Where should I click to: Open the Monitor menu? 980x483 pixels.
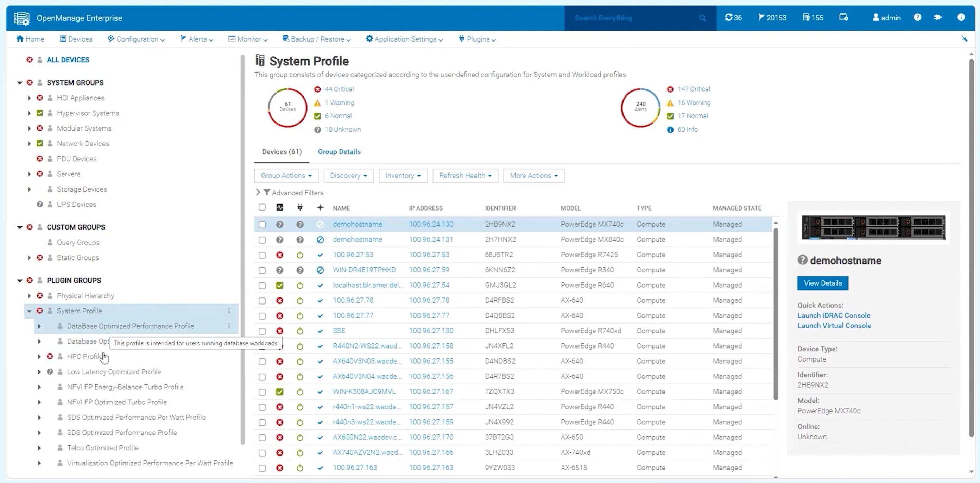pyautogui.click(x=248, y=39)
